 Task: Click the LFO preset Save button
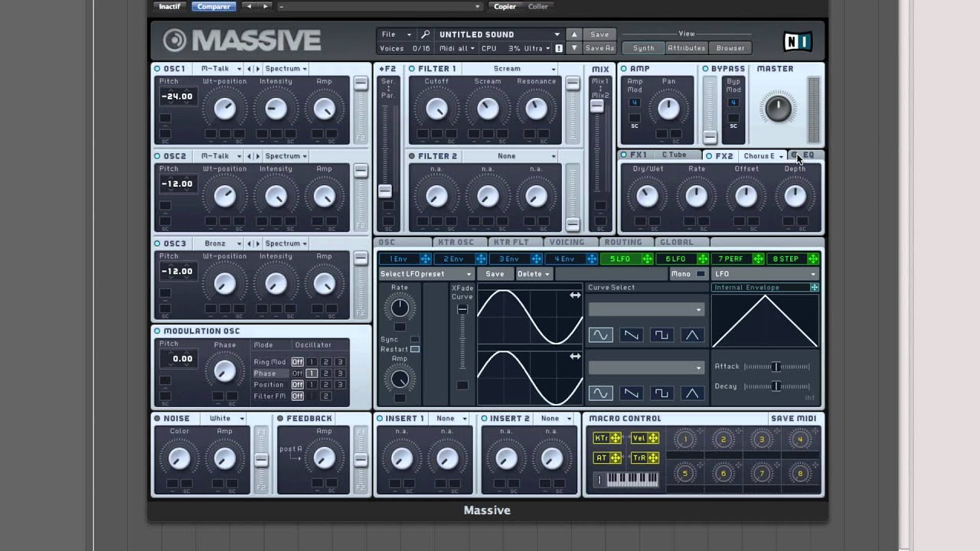495,274
